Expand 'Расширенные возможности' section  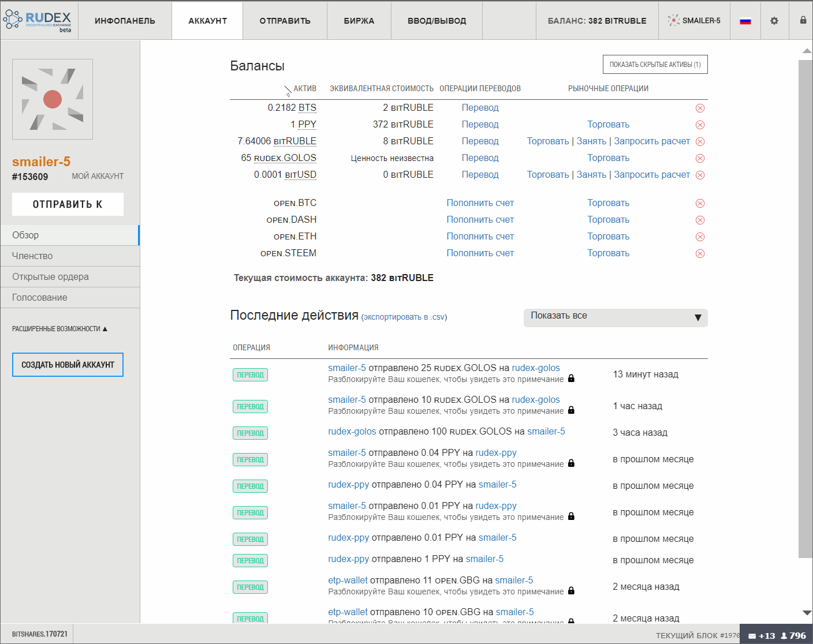(59, 329)
